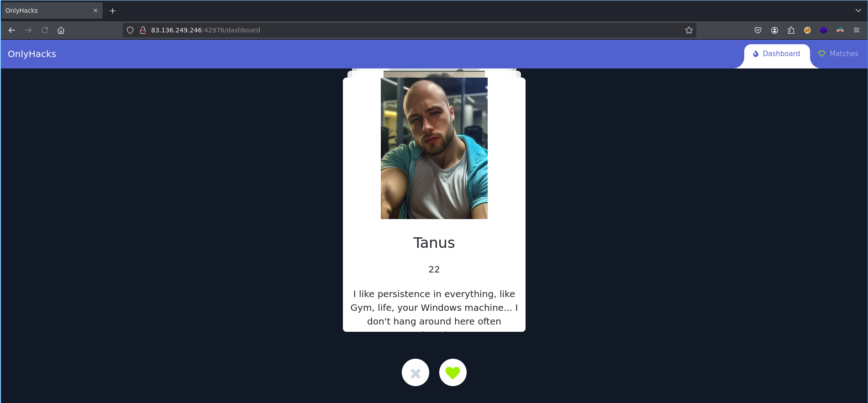Image resolution: width=868 pixels, height=403 pixels.
Task: Bookmark this page with the star icon
Action: (x=689, y=30)
